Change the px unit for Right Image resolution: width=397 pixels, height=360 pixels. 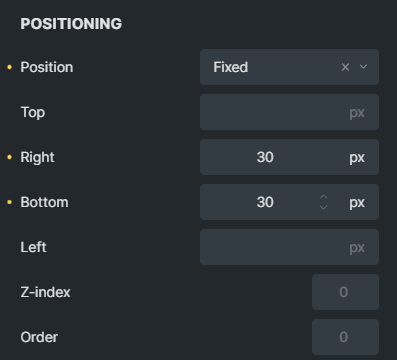point(357,158)
